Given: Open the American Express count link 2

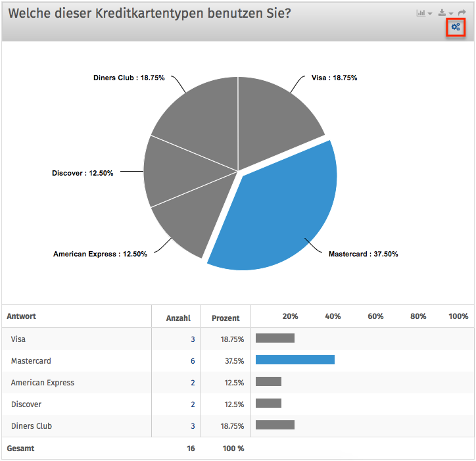Looking at the screenshot, I should tap(193, 383).
